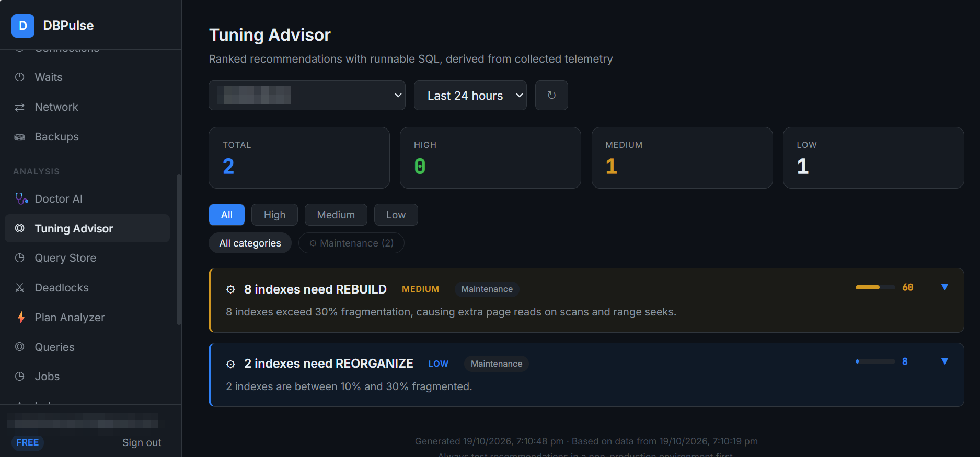Open the Waits page
This screenshot has height=457, width=980.
[87, 77]
